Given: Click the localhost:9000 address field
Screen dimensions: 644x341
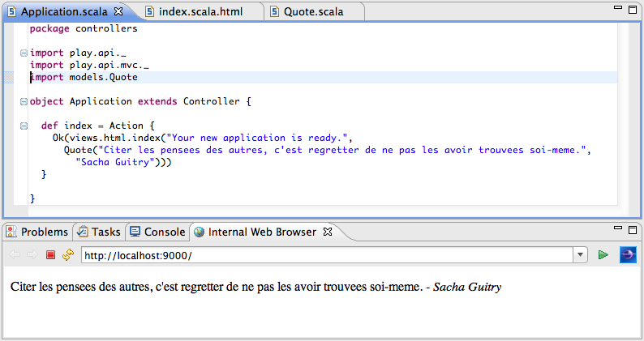Looking at the screenshot, I should pos(324,255).
